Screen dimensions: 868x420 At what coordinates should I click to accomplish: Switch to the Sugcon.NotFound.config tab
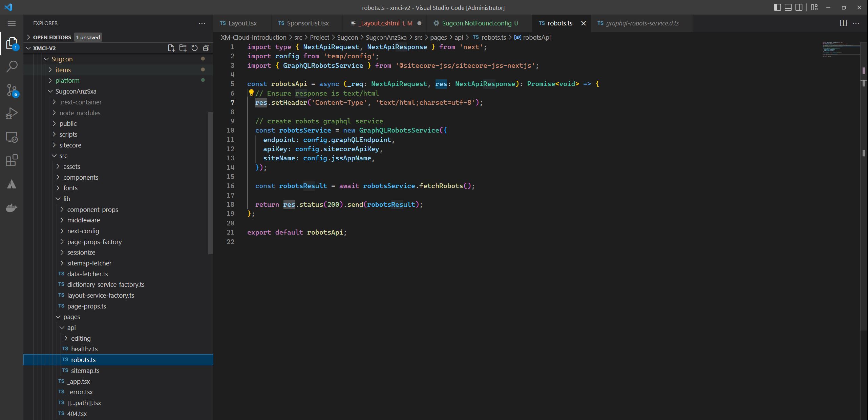(479, 23)
